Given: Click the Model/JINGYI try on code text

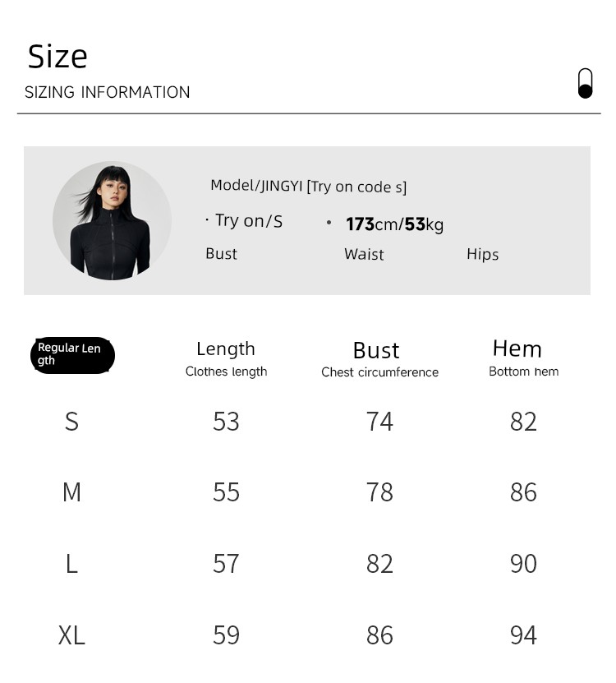Looking at the screenshot, I should click(308, 186).
